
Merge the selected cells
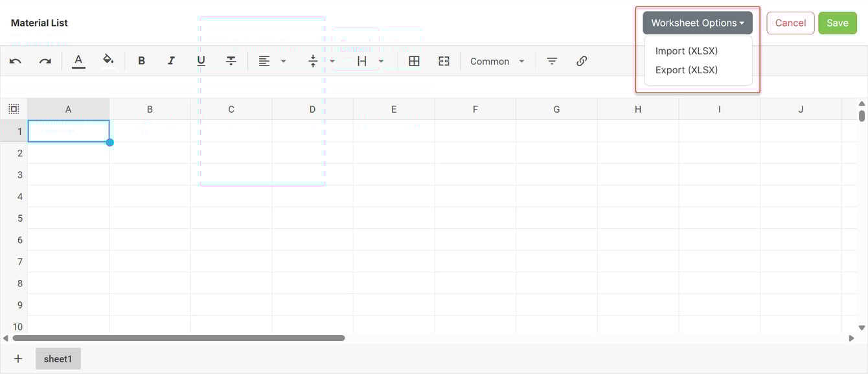click(444, 61)
